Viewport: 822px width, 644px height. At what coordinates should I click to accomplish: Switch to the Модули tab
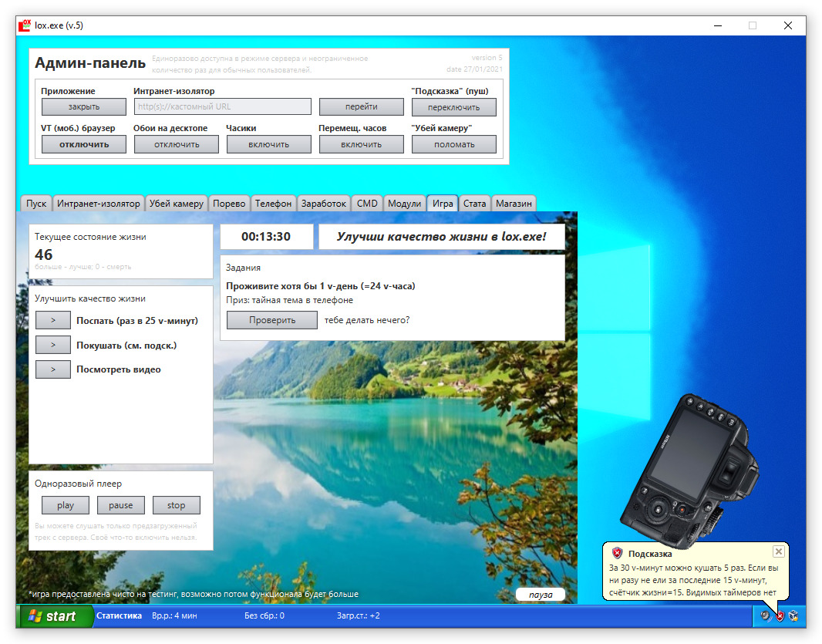[404, 204]
